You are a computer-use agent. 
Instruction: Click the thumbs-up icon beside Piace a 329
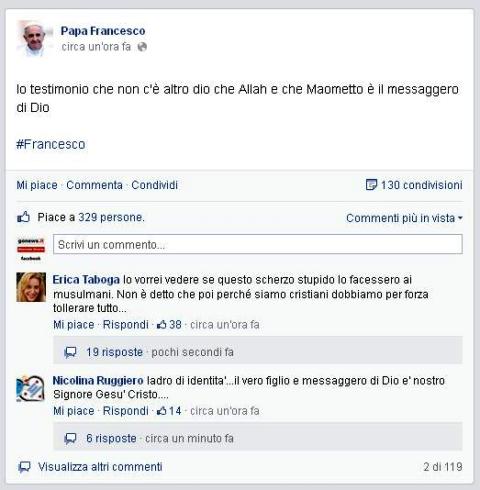[x=24, y=217]
